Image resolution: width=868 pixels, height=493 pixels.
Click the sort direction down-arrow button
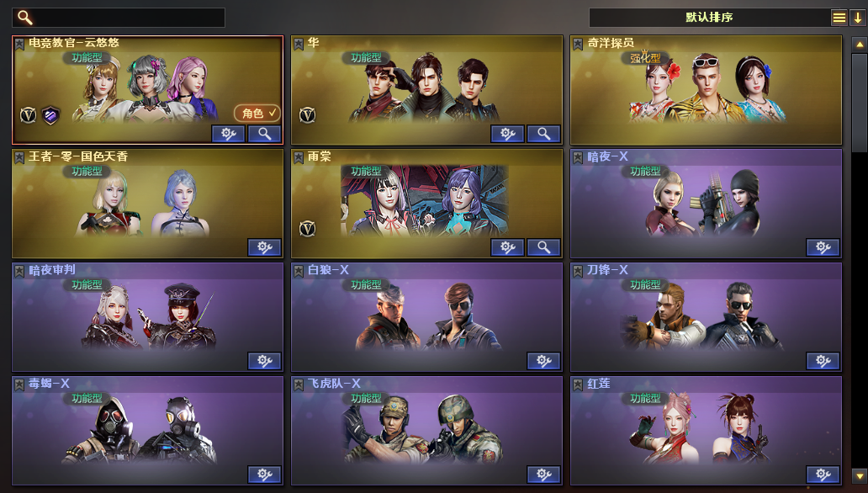point(857,18)
